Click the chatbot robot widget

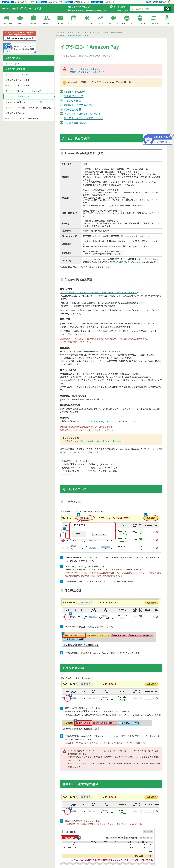157,139
